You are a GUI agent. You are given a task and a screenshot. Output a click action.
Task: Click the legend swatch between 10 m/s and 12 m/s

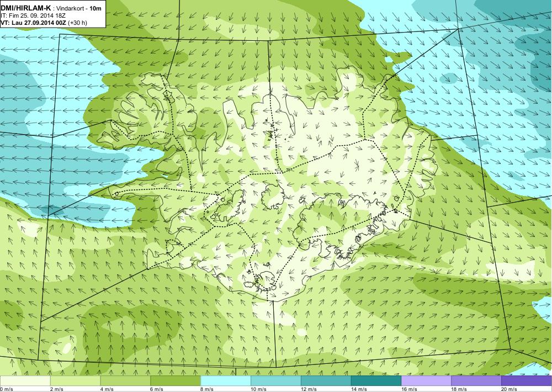(x=275, y=381)
